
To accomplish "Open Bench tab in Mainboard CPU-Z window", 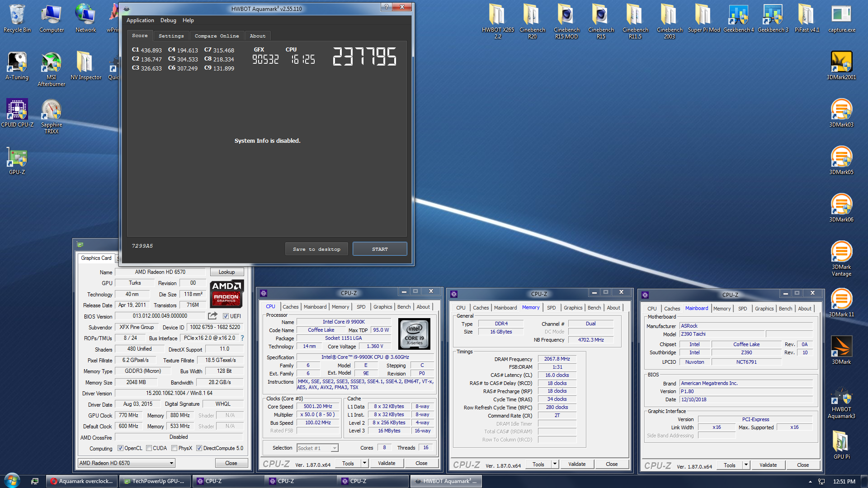I will (x=785, y=309).
